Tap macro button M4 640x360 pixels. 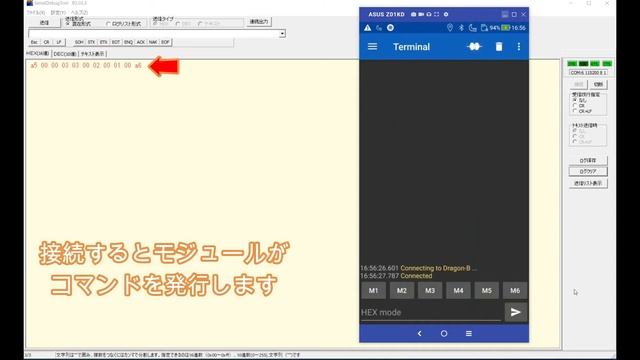(458, 291)
